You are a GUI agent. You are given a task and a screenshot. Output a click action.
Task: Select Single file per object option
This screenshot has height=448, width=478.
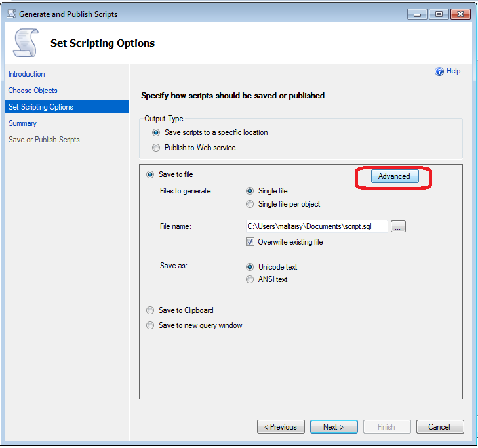[250, 204]
